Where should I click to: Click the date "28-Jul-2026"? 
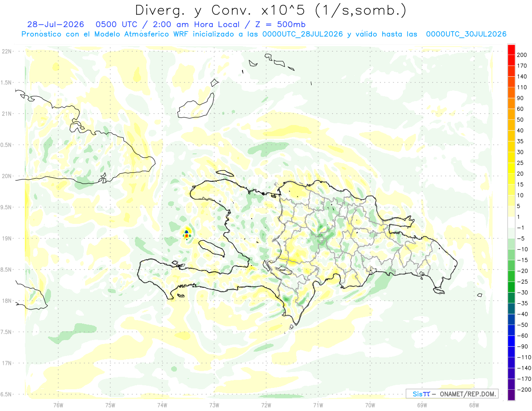tap(55, 24)
